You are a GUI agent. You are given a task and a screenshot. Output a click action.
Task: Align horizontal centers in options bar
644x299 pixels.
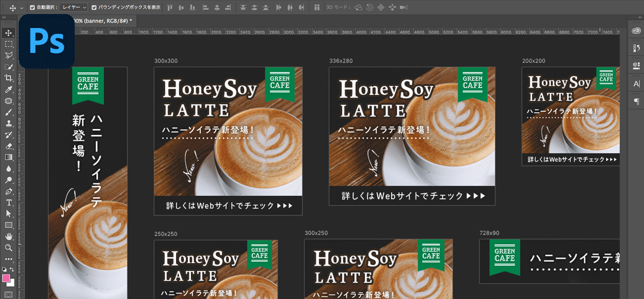coord(217,7)
